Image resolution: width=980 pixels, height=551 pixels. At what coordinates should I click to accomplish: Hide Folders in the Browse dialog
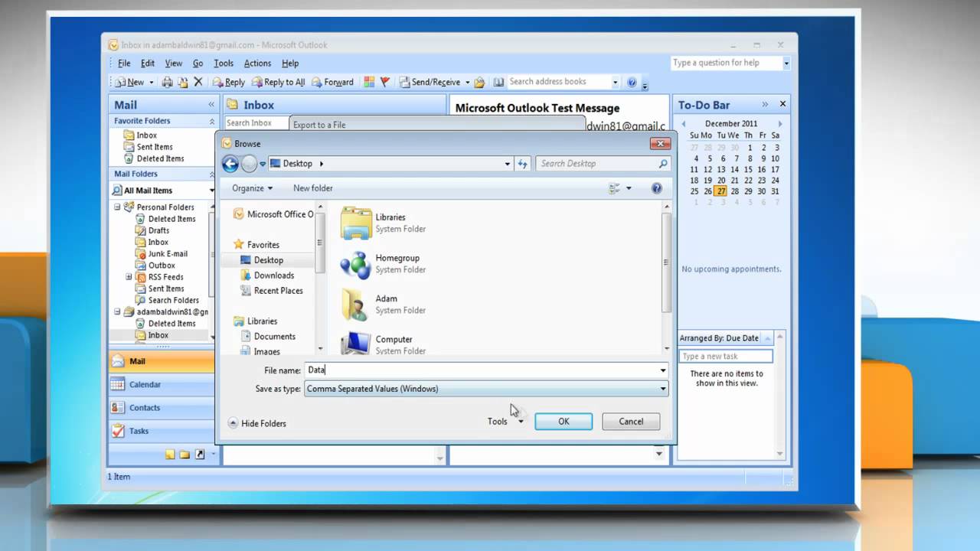[257, 423]
